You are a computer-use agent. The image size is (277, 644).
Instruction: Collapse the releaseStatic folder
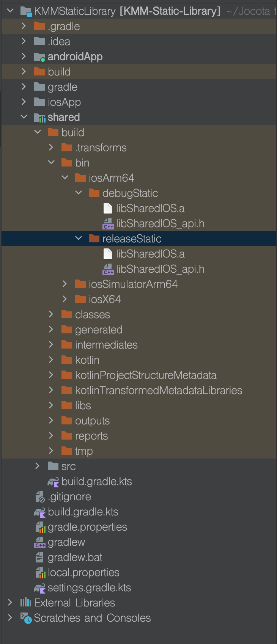tap(79, 238)
